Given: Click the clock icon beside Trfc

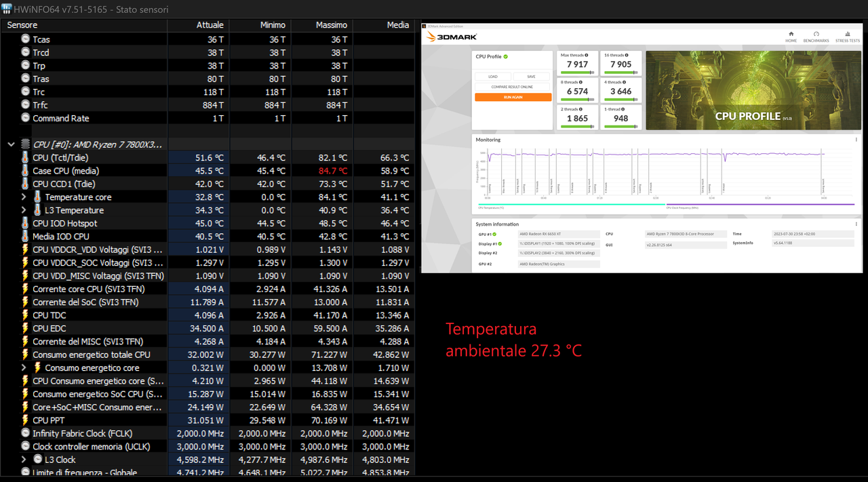Looking at the screenshot, I should (26, 105).
